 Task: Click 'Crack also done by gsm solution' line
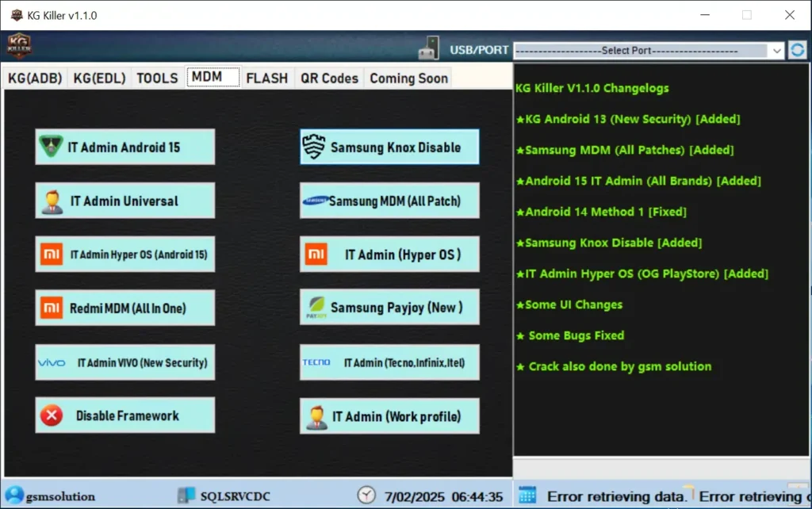click(614, 366)
